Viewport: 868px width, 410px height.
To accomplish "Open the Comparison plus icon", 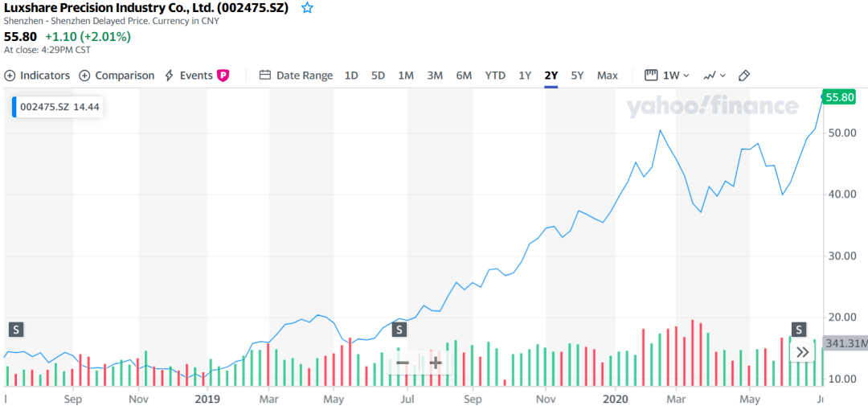I will (84, 76).
